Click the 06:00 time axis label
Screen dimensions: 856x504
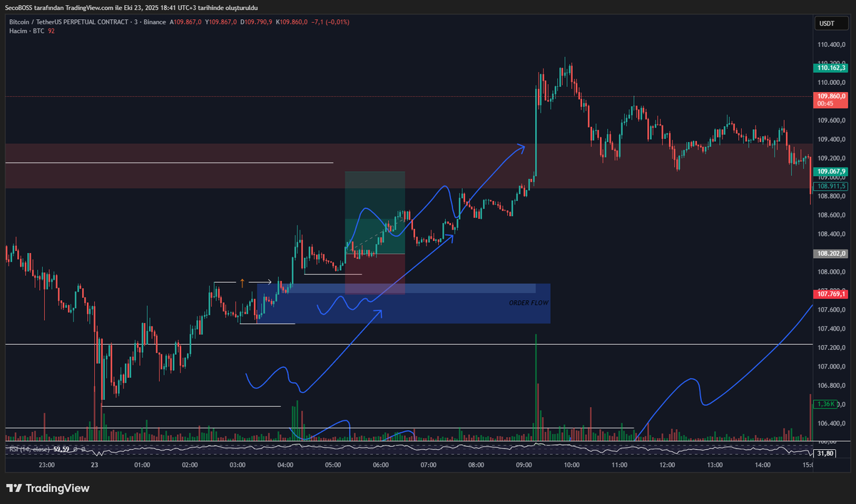[x=381, y=465]
